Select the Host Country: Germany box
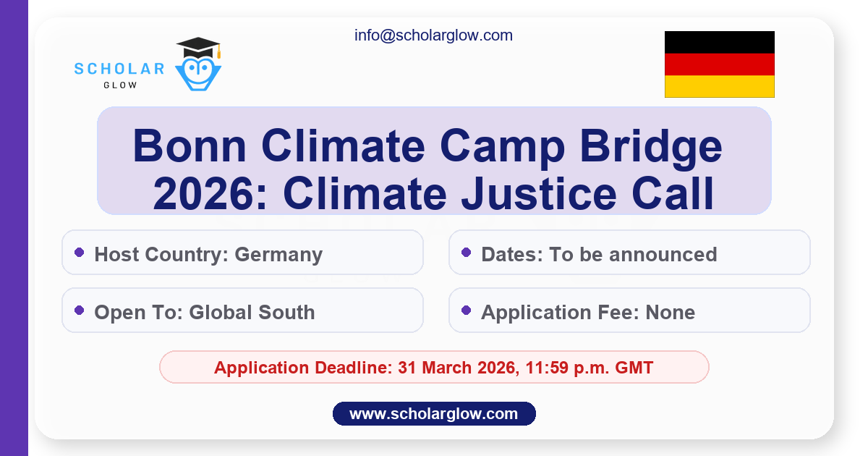Screen dimensions: 868x456 point(242,253)
